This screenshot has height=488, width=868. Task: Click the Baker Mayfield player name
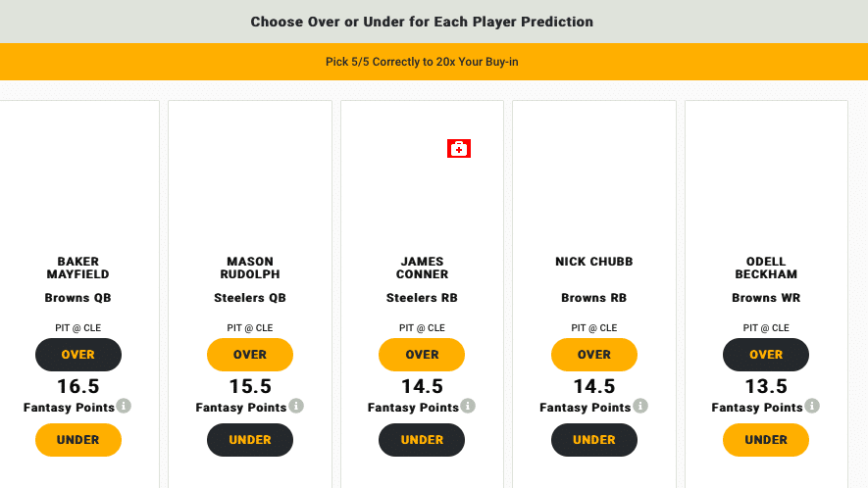[x=78, y=268]
